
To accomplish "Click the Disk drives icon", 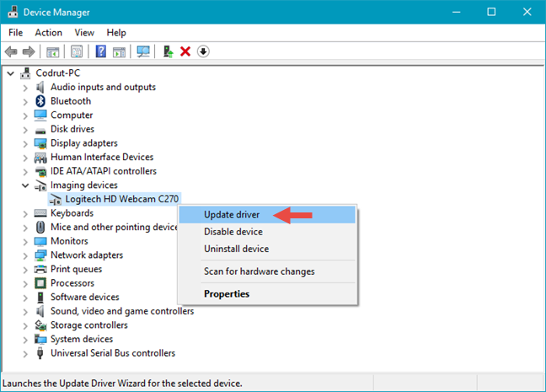I will tap(40, 131).
